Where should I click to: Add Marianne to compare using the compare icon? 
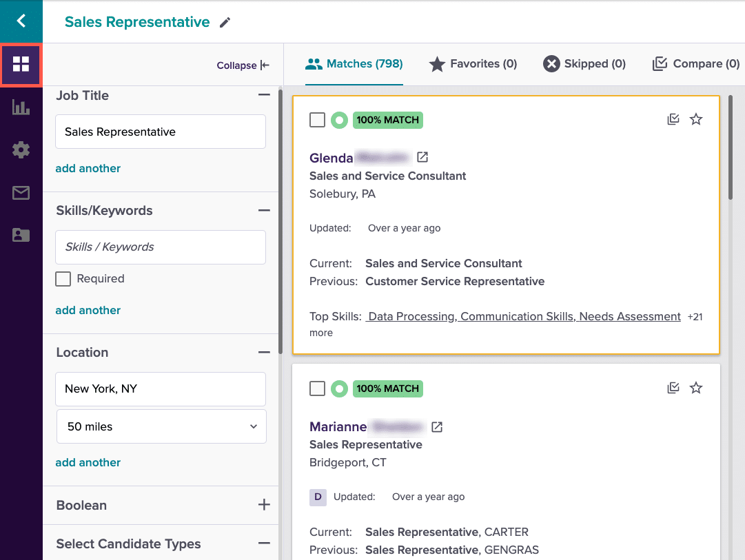click(x=673, y=388)
